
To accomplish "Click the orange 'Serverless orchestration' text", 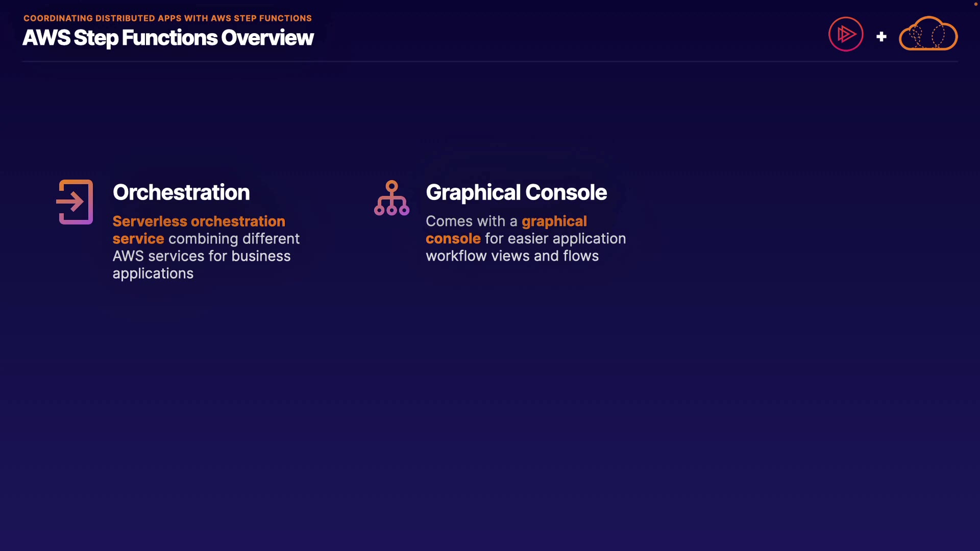I will (199, 221).
